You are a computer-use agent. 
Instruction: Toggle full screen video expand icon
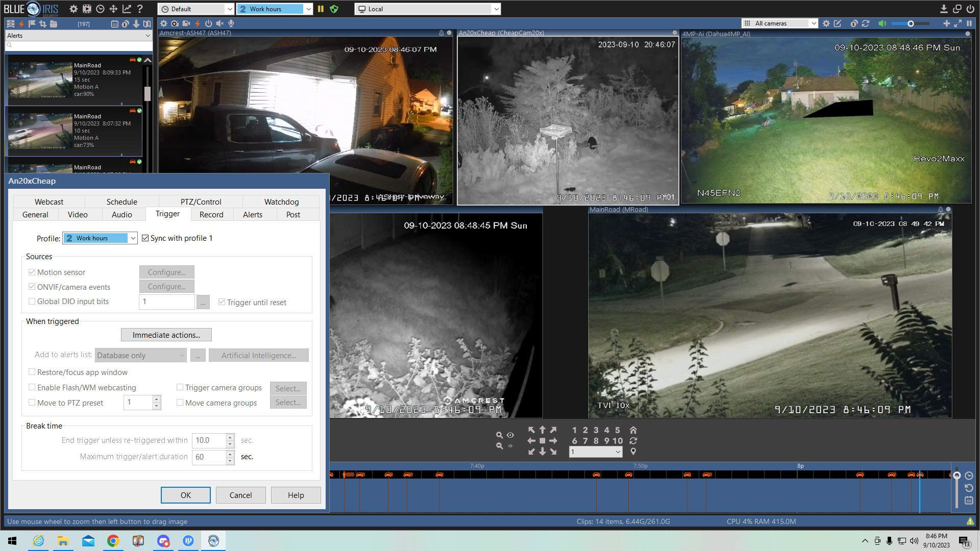(958, 23)
